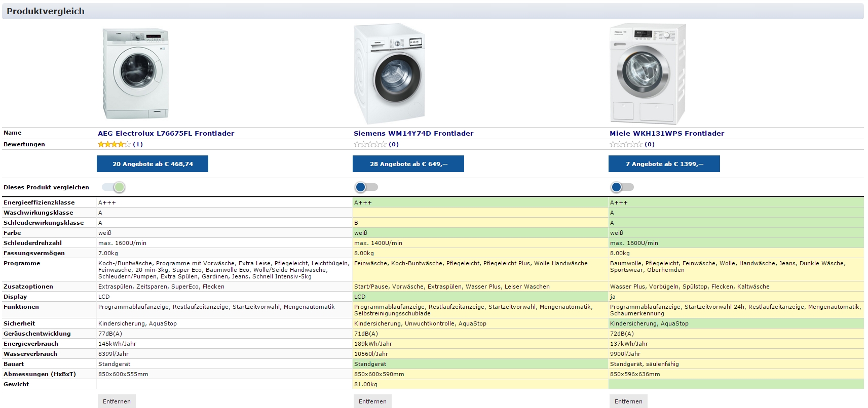Remove Miele washer with Entfernen button
This screenshot has height=408, width=868.
pyautogui.click(x=628, y=401)
